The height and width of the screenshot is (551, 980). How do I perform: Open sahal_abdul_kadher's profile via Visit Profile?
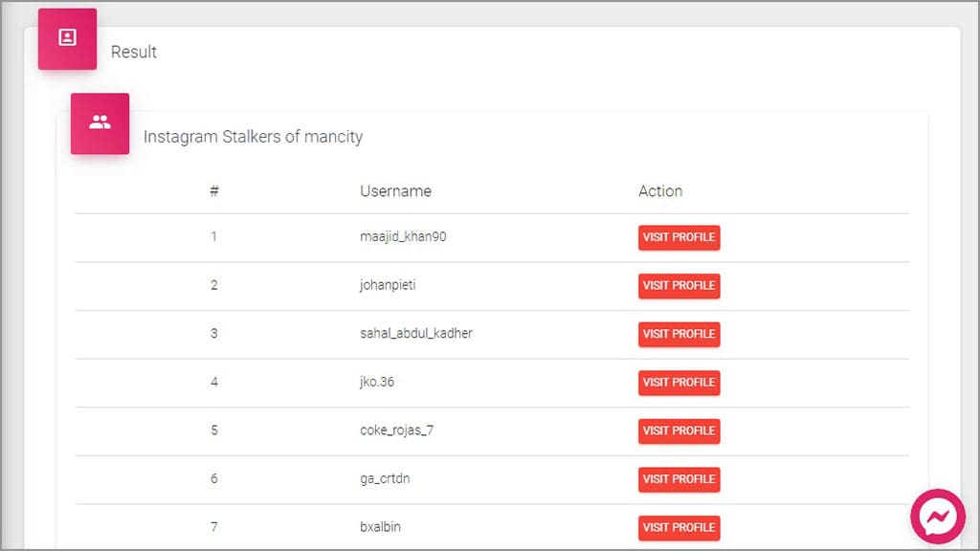coord(679,334)
